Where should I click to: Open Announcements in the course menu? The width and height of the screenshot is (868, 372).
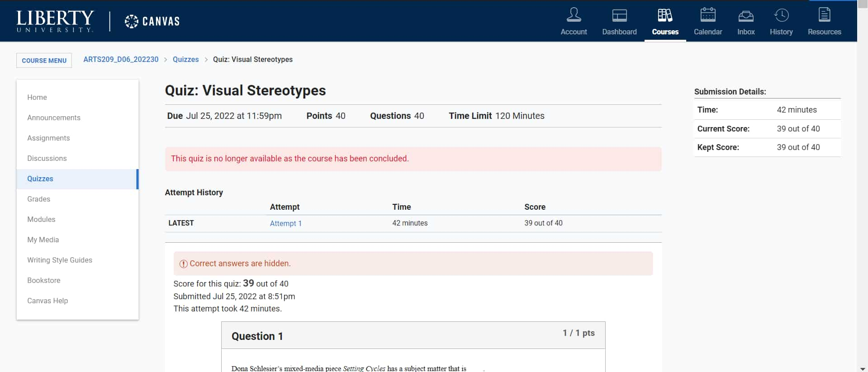coord(54,118)
